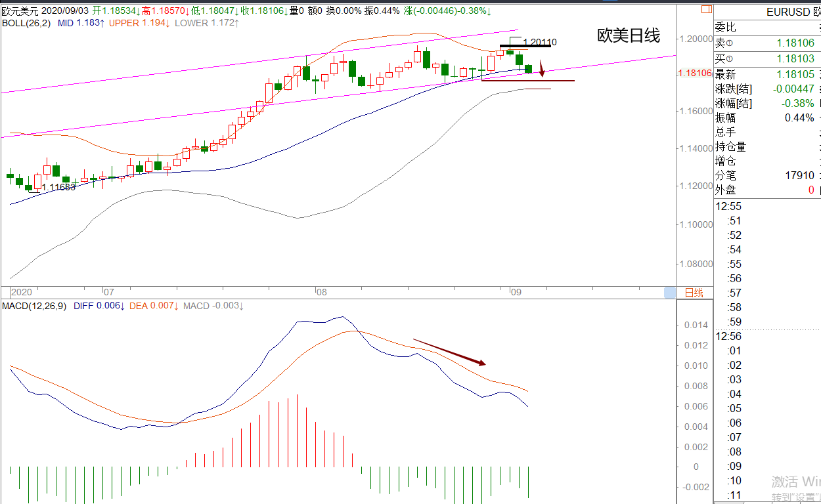The height and width of the screenshot is (504, 821).
Task: Click the LOWER 1.172 value label
Action: coord(207,23)
